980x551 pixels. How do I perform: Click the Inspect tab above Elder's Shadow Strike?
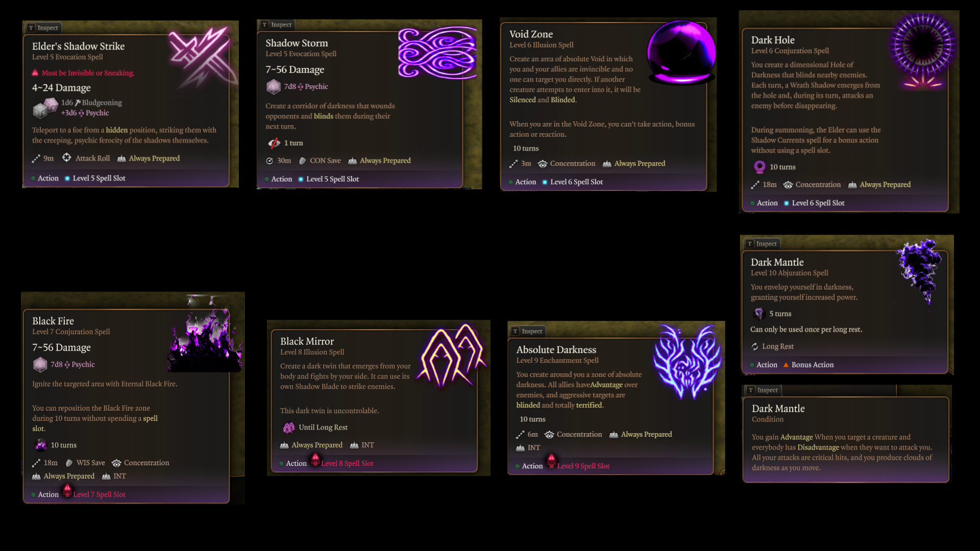(x=44, y=28)
